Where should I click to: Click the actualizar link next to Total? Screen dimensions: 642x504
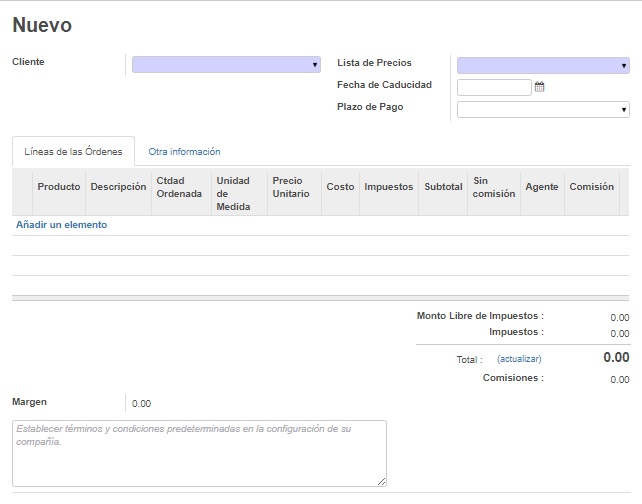(x=519, y=359)
